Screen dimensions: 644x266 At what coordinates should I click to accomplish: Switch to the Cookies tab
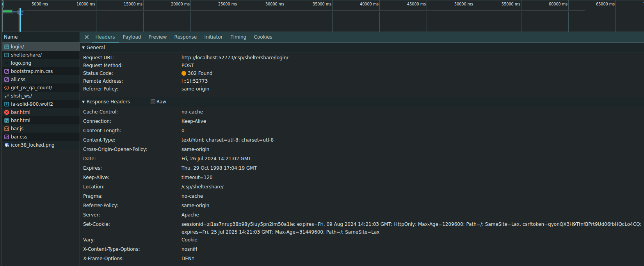(x=263, y=37)
